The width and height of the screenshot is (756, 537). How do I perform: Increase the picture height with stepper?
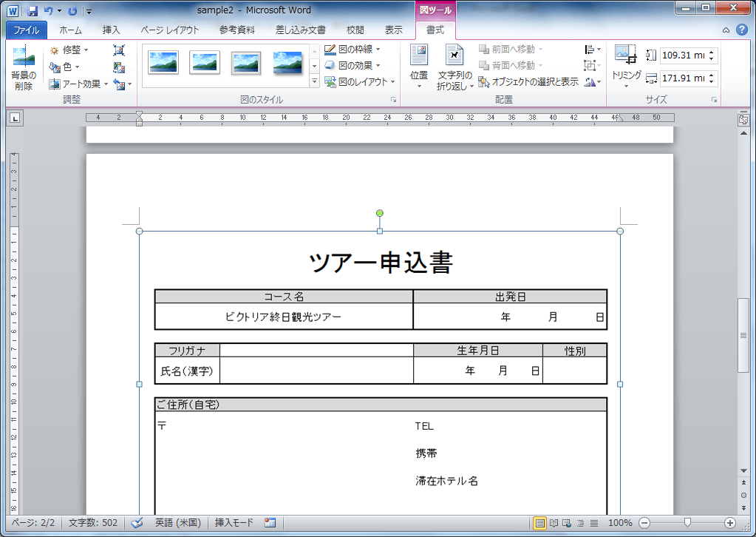(x=712, y=52)
